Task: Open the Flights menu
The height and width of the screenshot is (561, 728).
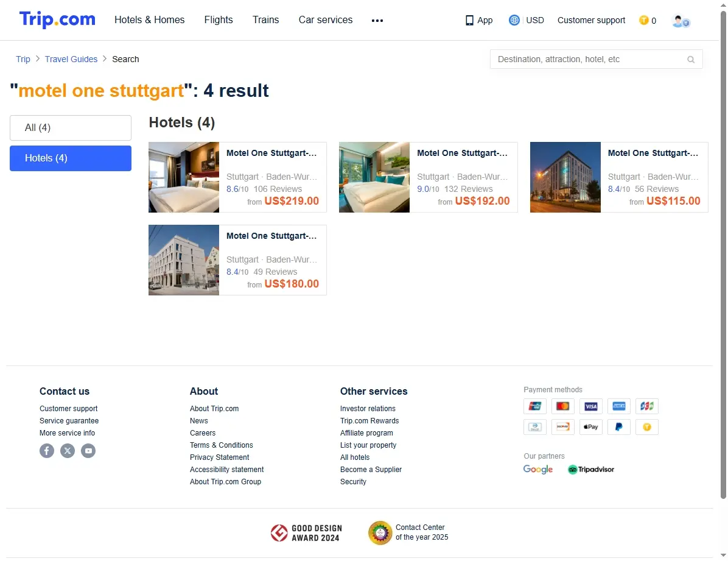Action: click(219, 19)
